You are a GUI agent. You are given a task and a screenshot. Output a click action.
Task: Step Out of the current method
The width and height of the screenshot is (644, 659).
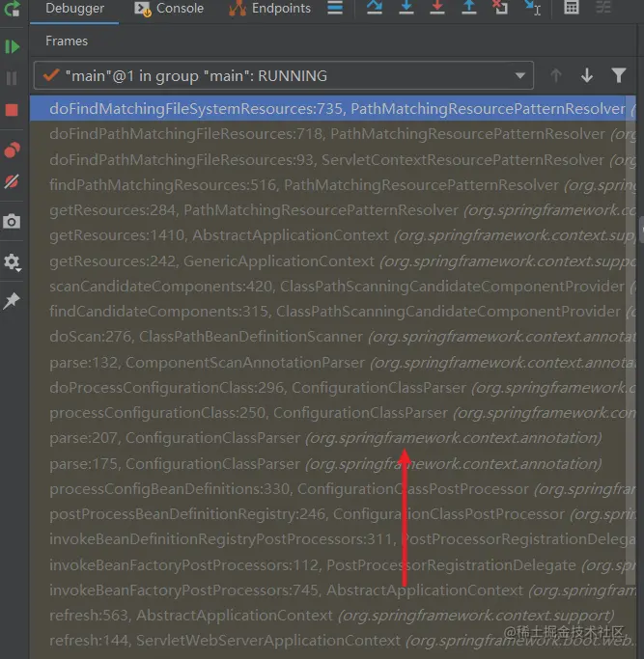click(x=469, y=8)
